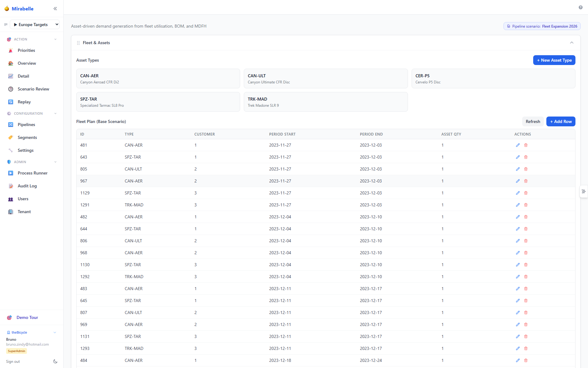Click Refresh fleet plan button
This screenshot has height=368, width=588.
[x=533, y=121]
